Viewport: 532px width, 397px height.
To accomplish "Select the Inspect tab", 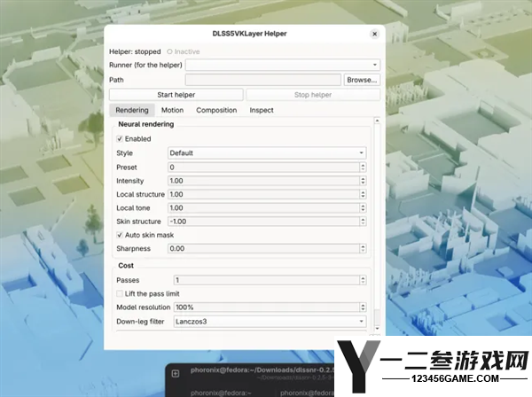I will [x=262, y=110].
